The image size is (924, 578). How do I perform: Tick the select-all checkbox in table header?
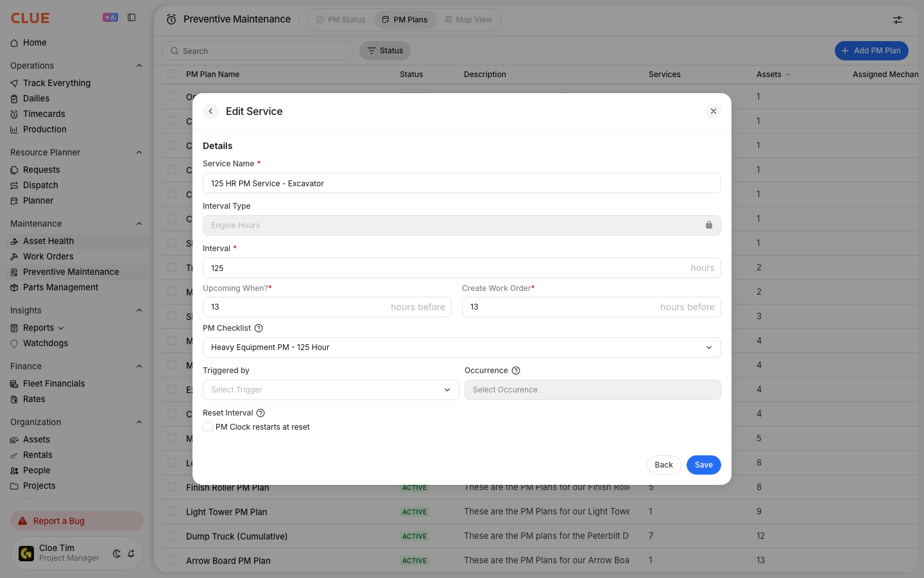[172, 74]
